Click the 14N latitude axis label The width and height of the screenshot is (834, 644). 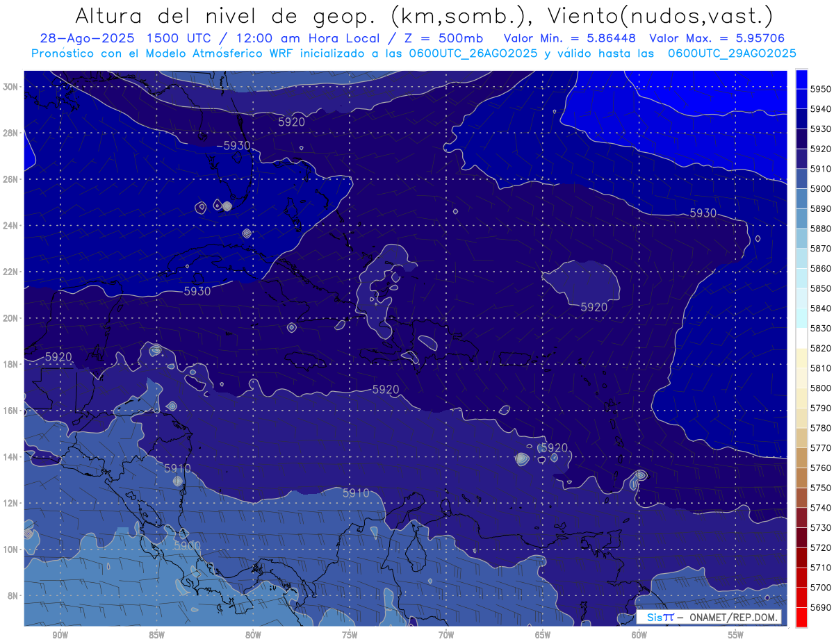coord(10,457)
